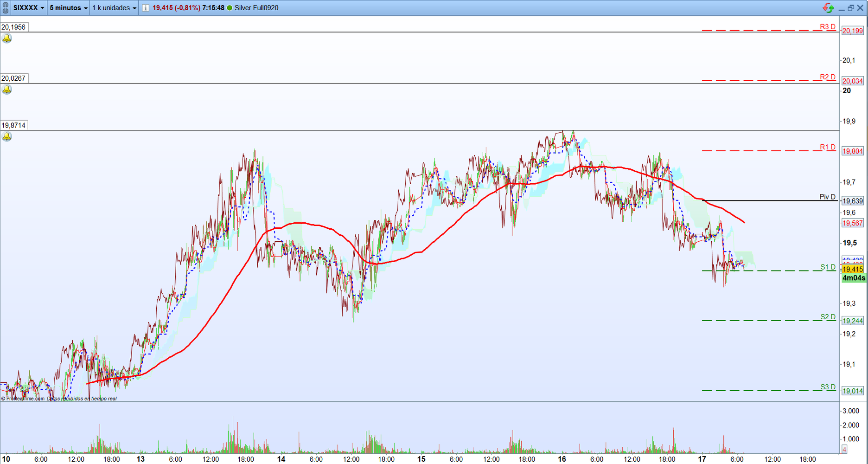
Task: Click the date 15 on time axis
Action: click(421, 459)
